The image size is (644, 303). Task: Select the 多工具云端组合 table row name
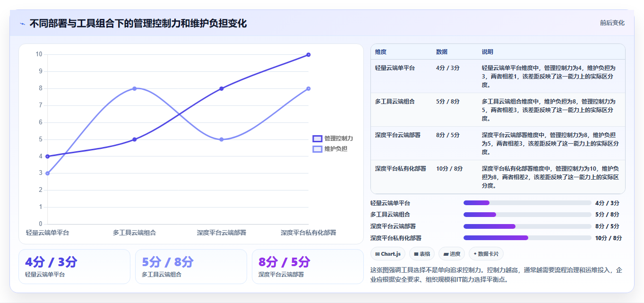tap(395, 101)
